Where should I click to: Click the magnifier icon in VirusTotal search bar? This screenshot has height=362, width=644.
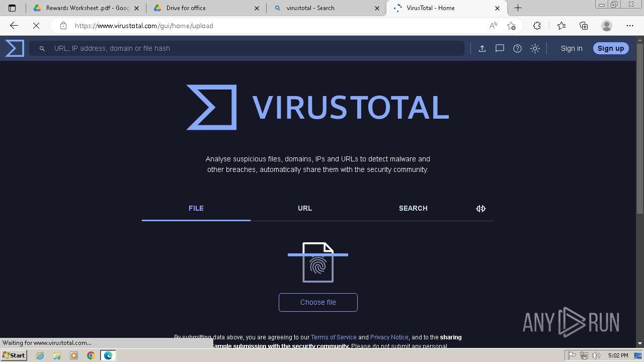(42, 48)
